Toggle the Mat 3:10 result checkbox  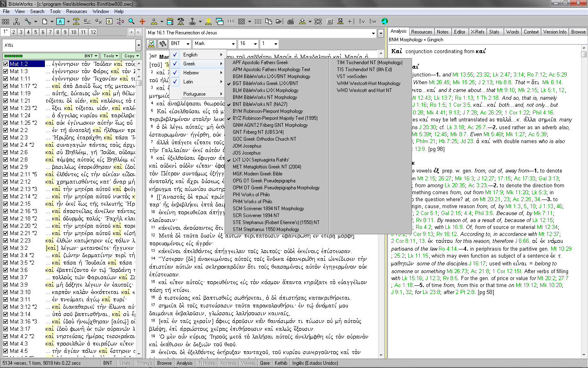tap(6, 292)
